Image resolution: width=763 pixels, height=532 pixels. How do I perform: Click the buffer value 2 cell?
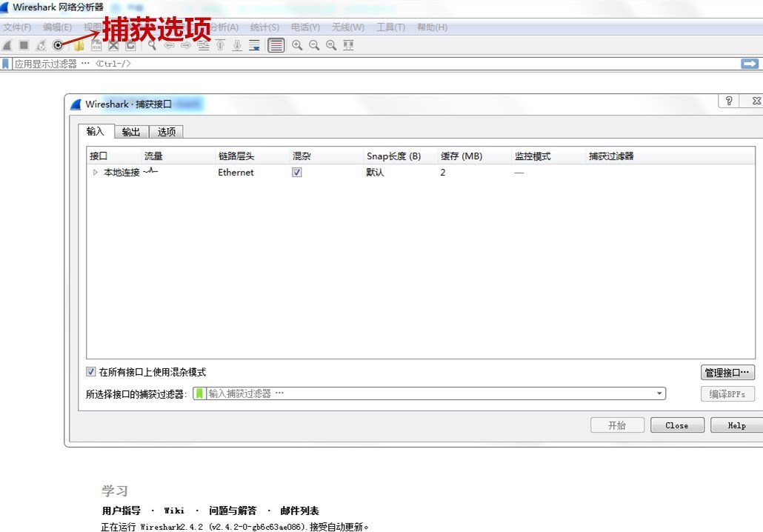coord(443,173)
